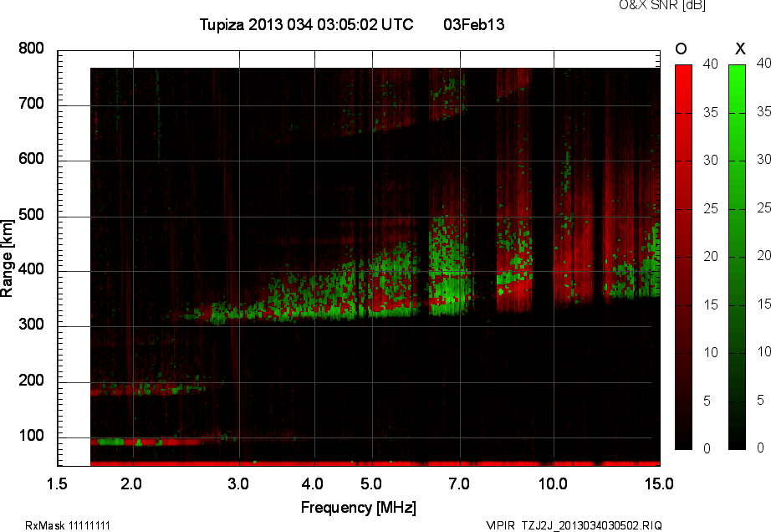Screen dimensions: 771x532
Task: Click the Tupiza timestamp plot title
Action: pos(306,25)
